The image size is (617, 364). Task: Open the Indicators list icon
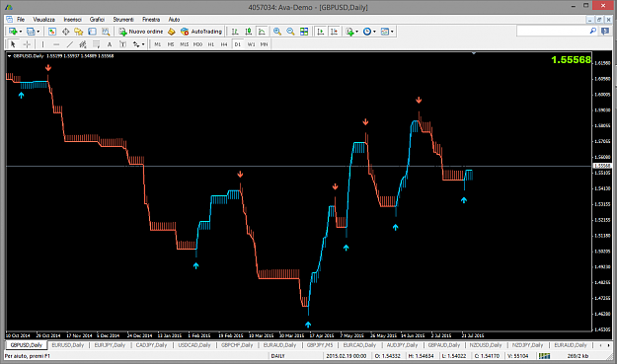tap(349, 32)
